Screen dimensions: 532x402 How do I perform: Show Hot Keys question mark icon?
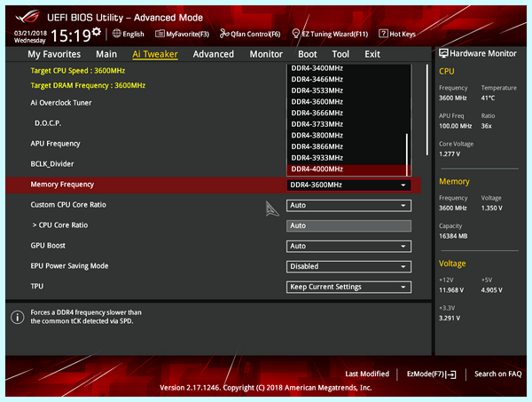click(383, 33)
